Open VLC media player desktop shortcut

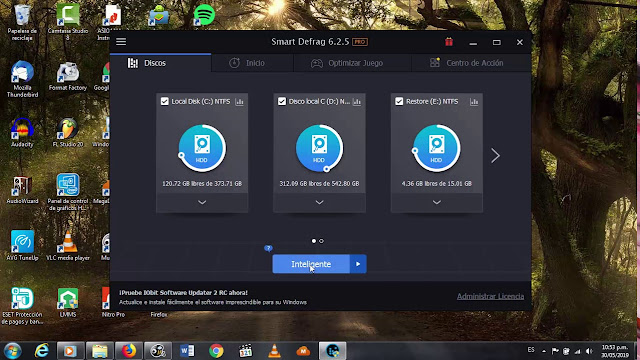tap(68, 246)
